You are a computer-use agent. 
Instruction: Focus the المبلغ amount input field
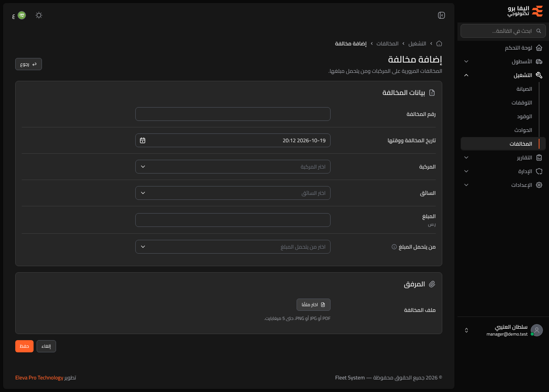(233, 220)
